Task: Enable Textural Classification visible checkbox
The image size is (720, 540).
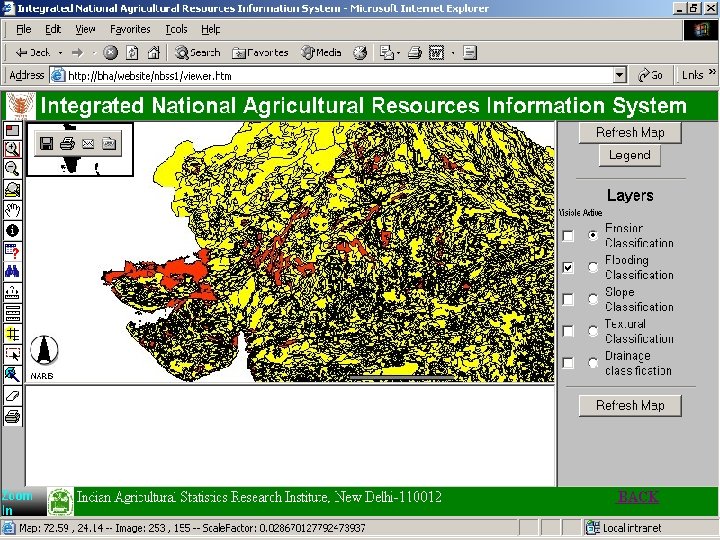Action: (568, 331)
